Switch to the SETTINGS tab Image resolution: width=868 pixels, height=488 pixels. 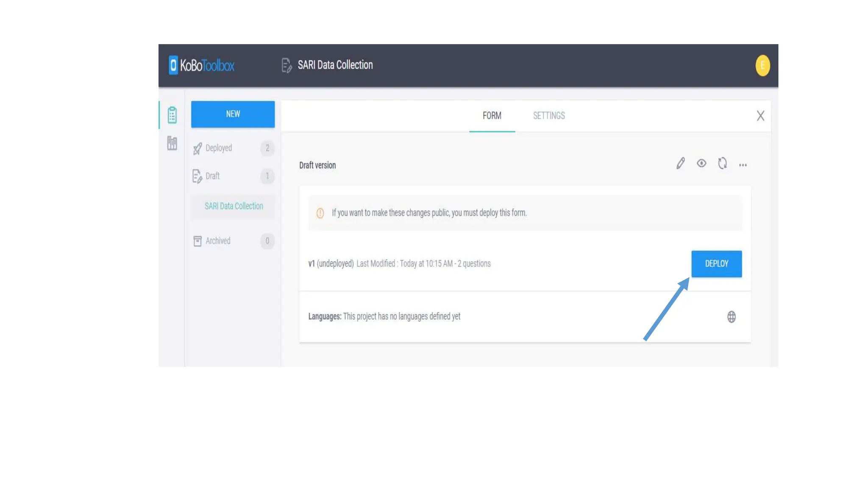coord(549,116)
